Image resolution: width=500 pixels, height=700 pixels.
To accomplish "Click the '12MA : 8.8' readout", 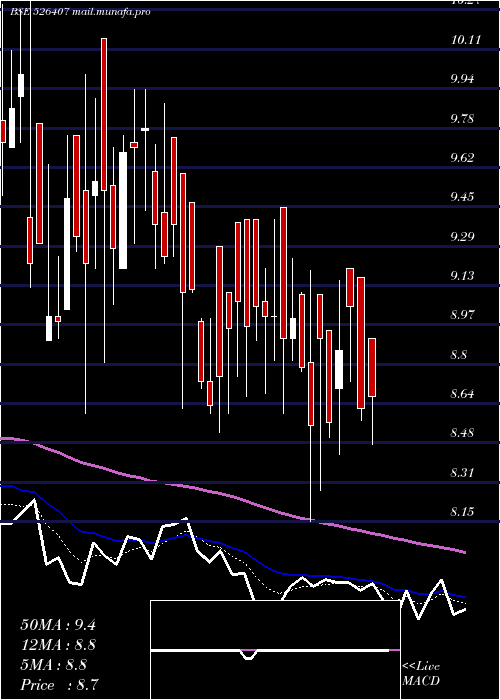I will coord(58,645).
